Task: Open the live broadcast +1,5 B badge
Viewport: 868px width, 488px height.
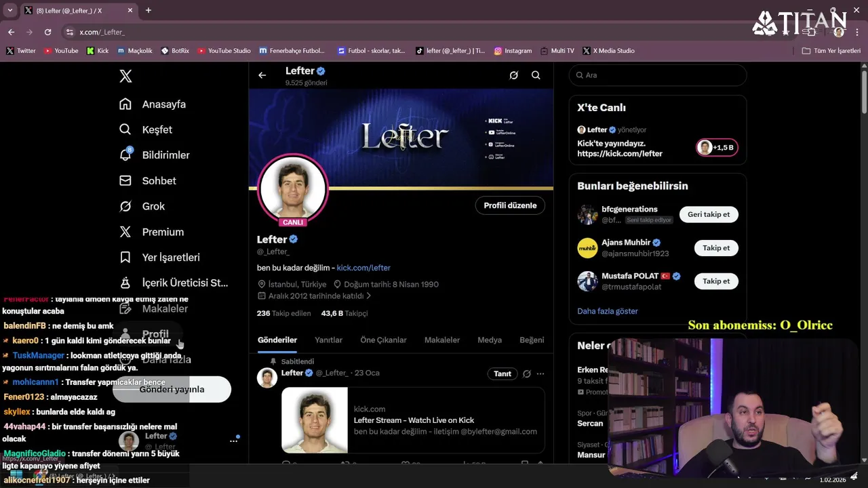Action: point(717,147)
